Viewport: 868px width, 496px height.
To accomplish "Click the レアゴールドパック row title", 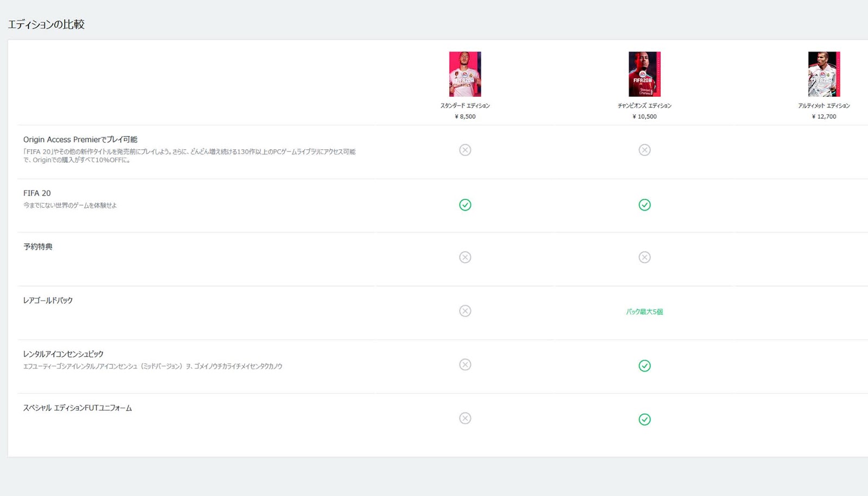I will (x=48, y=300).
